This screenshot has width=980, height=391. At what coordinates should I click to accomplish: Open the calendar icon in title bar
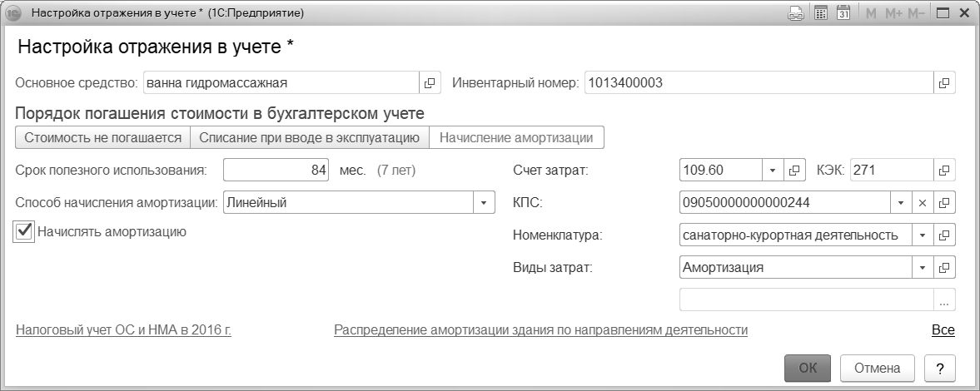(843, 13)
